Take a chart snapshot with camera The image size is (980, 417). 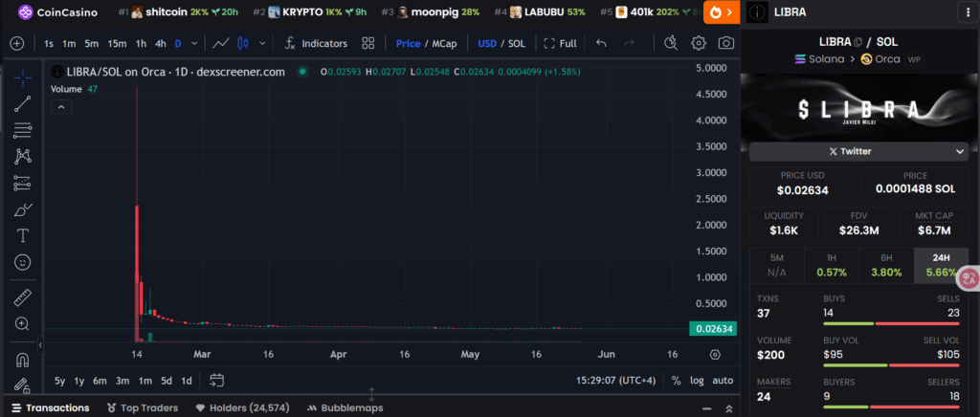[x=726, y=44]
